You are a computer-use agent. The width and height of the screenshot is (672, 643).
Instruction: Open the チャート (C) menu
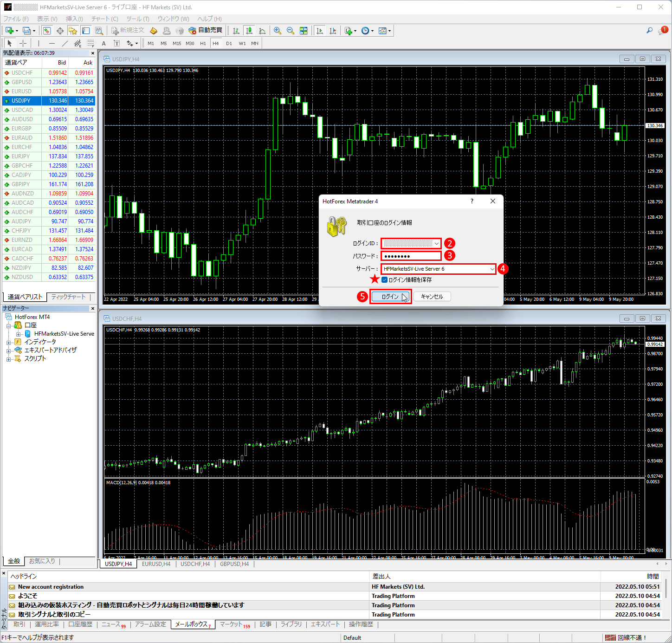[104, 19]
